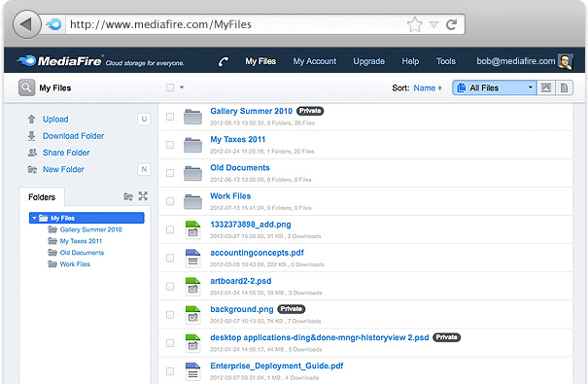Click add-folder icon in Folders panel
Image resolution: width=588 pixels, height=384 pixels.
click(128, 196)
